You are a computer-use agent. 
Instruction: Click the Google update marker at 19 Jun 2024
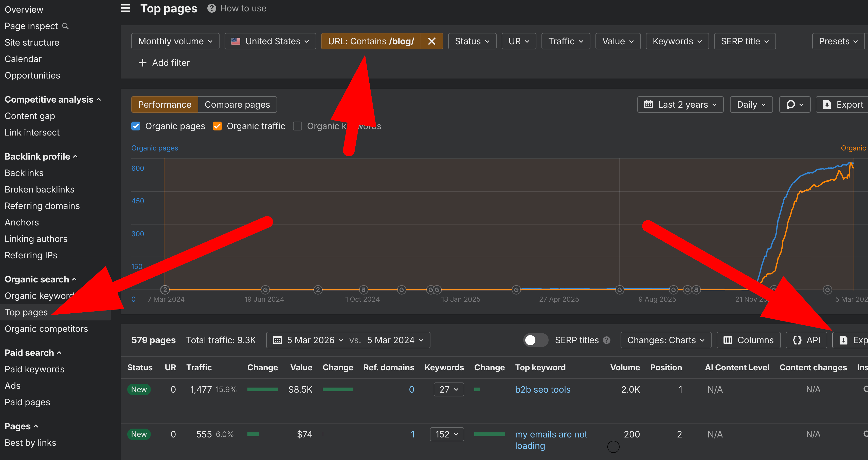point(265,290)
